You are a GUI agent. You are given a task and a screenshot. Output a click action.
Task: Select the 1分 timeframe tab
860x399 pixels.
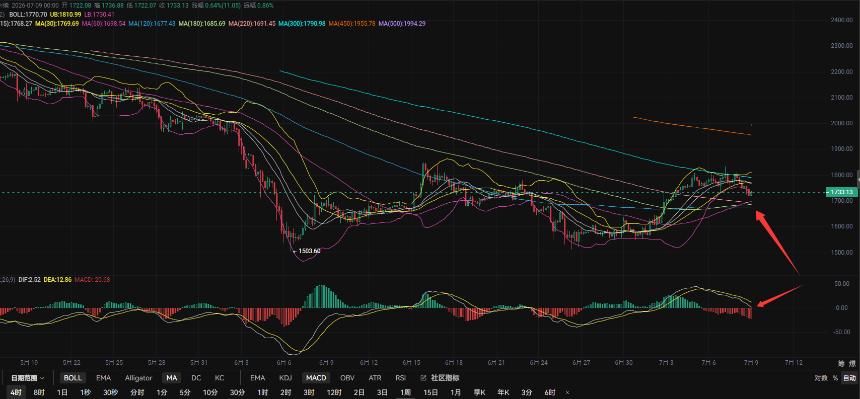click(162, 393)
